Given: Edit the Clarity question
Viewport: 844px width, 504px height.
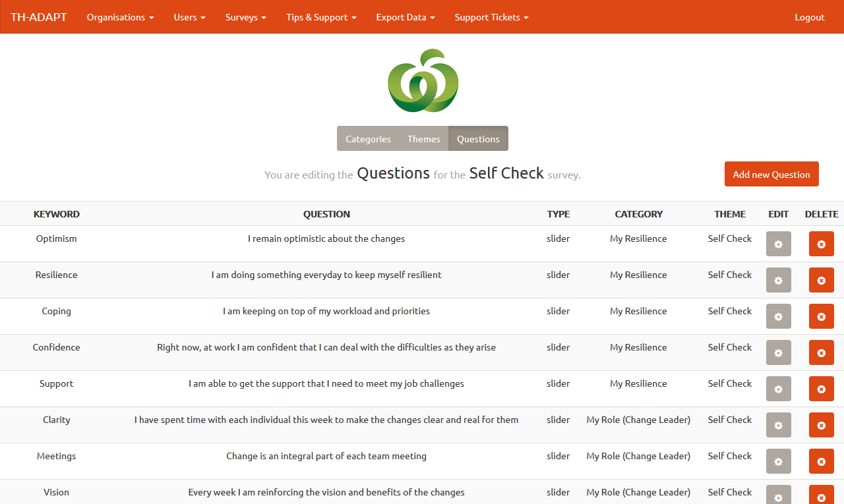Looking at the screenshot, I should coord(779,425).
